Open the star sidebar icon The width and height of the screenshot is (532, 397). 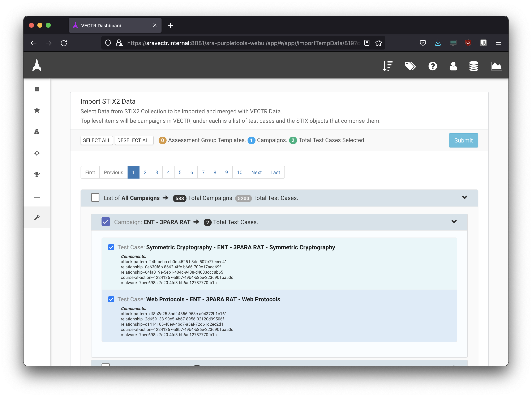37,110
